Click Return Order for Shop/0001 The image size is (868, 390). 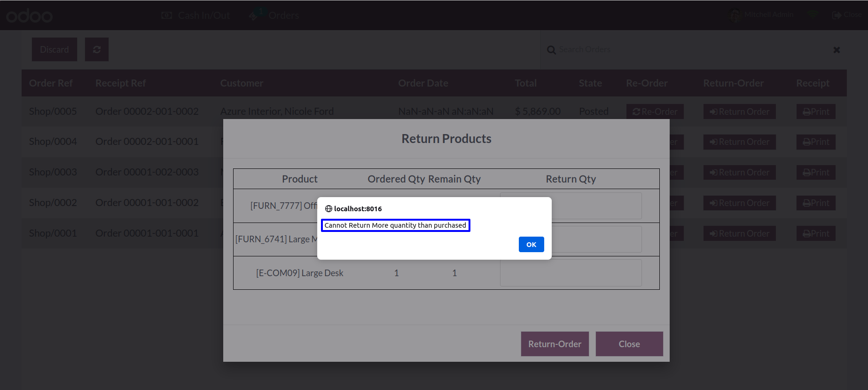tap(740, 233)
